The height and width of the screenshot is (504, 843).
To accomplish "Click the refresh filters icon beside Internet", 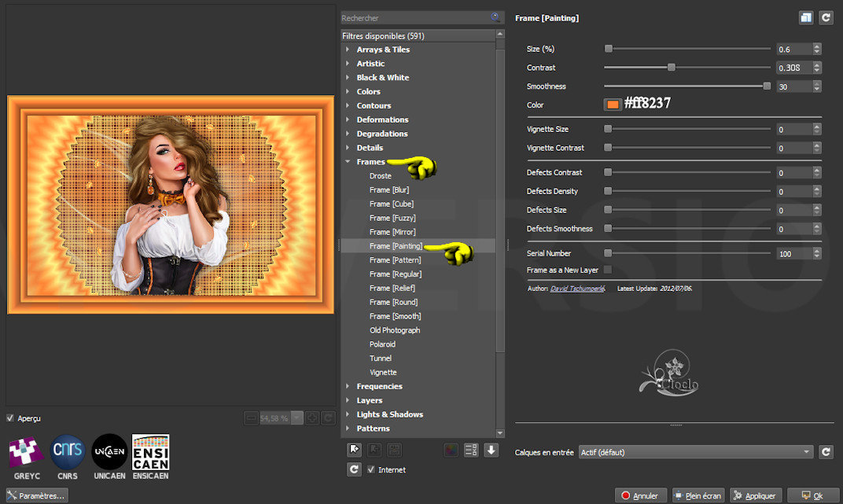I will [354, 469].
